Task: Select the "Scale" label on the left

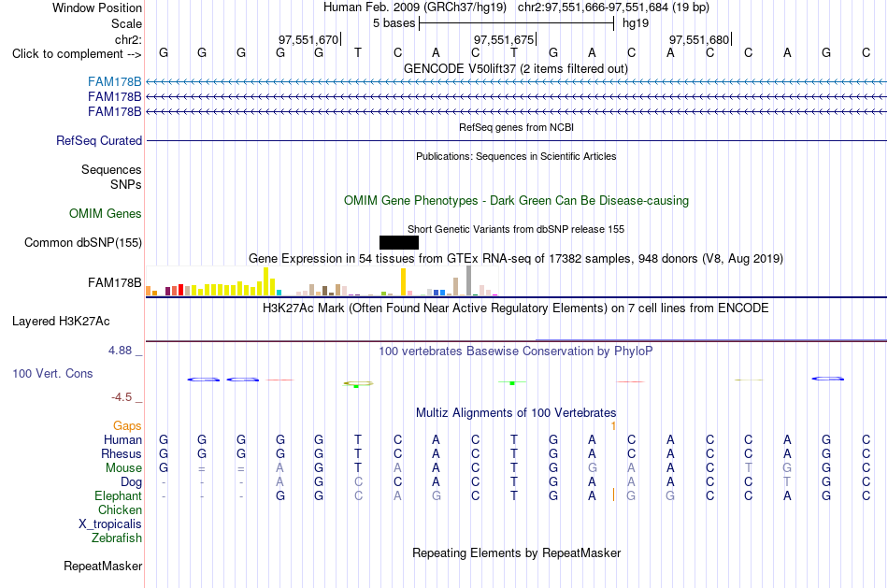Action: tap(126, 23)
